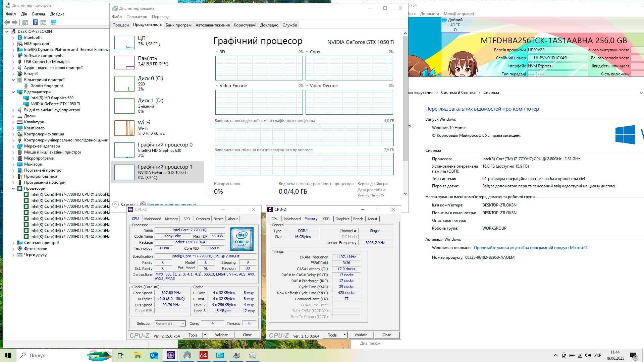Open Вигляд menu in Device Manager

click(39, 14)
